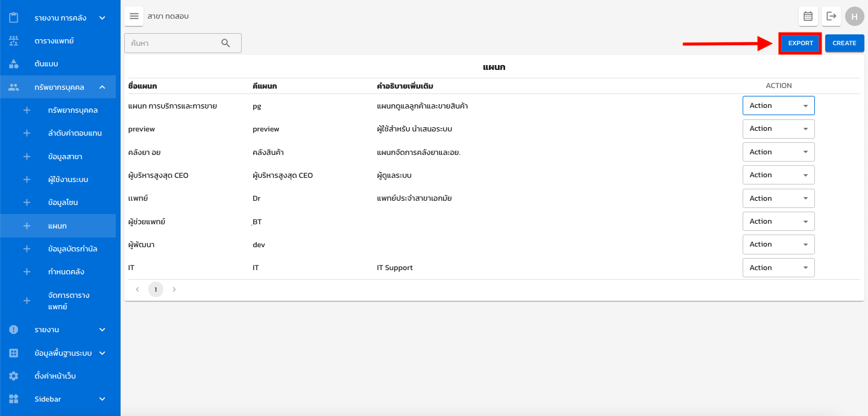Viewport: 868px width, 416px height.
Task: Click แพทย์ประจำสาขาเอกมัย description cell
Action: point(415,198)
